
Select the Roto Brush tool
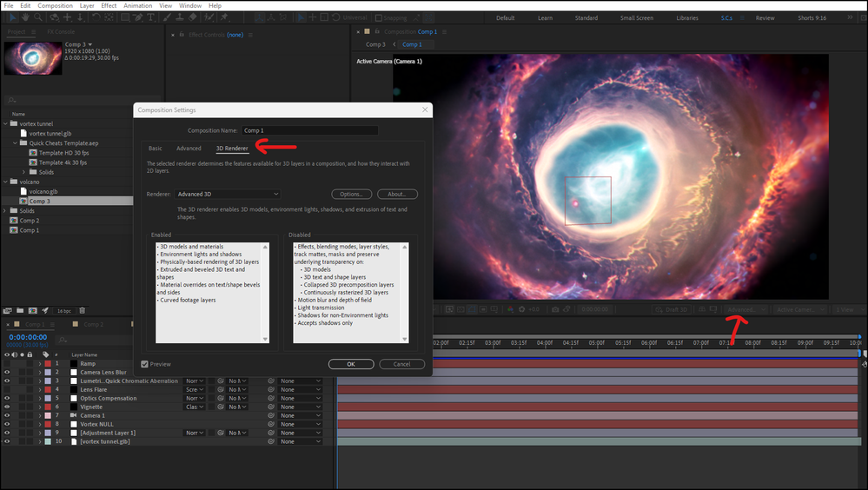[209, 17]
